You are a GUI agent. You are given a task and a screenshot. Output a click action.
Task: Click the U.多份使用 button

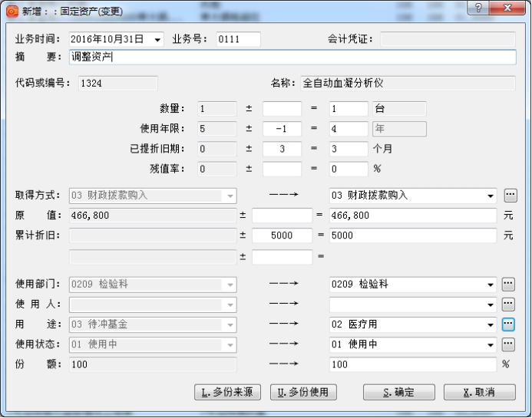(303, 392)
